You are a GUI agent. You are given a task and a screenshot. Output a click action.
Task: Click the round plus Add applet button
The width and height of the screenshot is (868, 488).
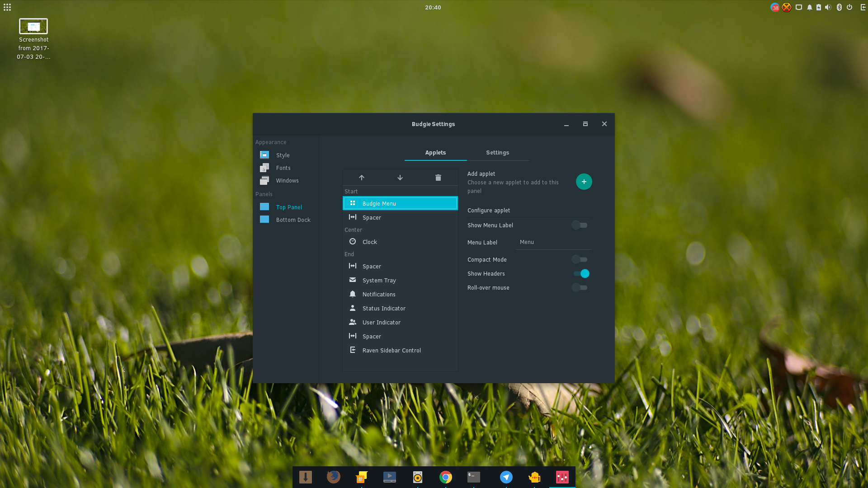584,182
